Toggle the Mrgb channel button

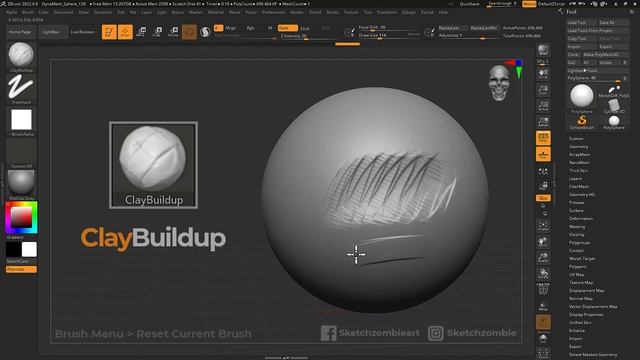point(231,28)
